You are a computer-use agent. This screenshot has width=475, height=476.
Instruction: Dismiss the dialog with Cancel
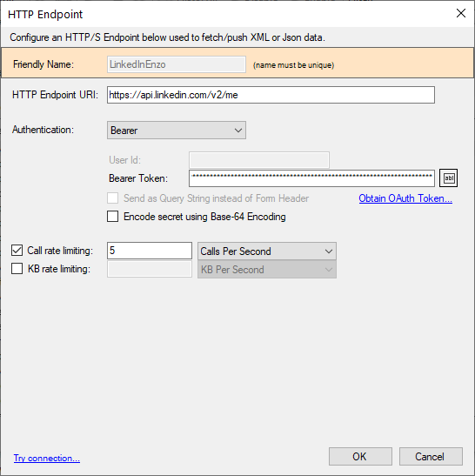click(431, 456)
